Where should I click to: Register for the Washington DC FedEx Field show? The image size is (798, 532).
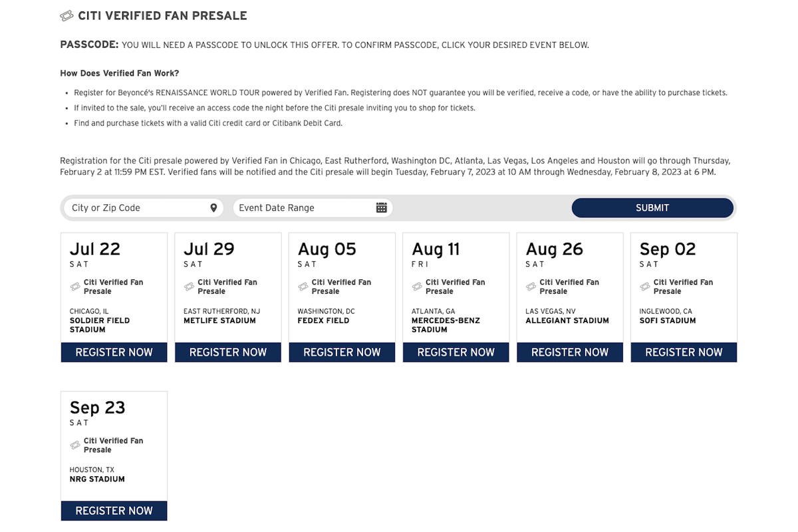[342, 352]
